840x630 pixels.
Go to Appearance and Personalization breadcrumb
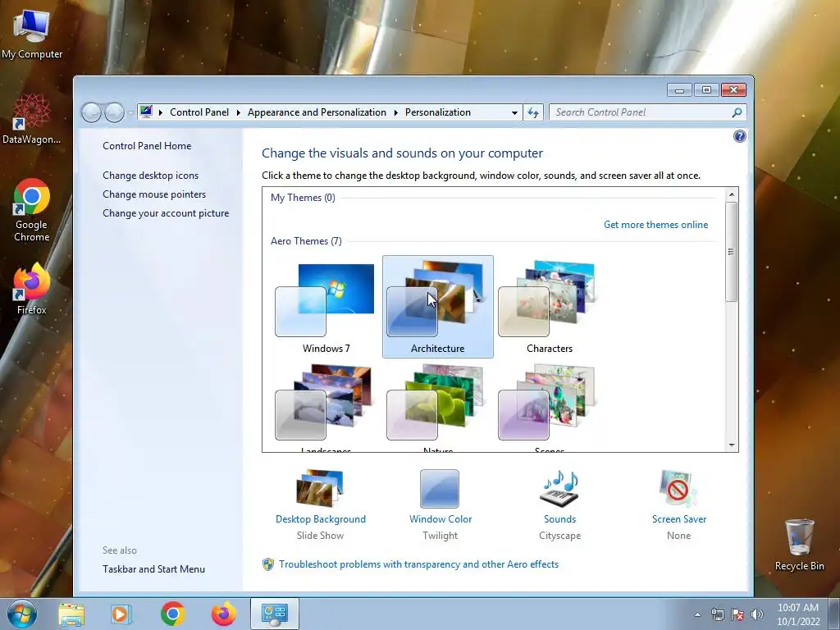317,112
